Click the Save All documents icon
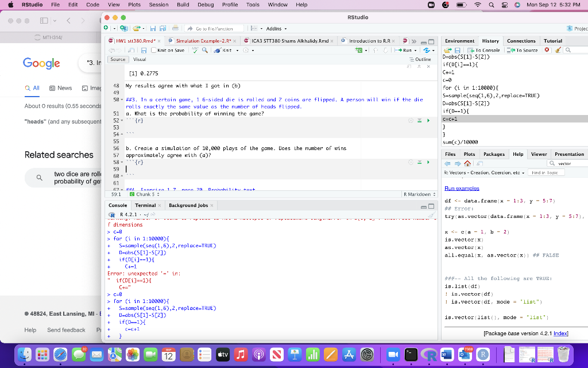Screen dimensions: 588x368 tap(163, 28)
